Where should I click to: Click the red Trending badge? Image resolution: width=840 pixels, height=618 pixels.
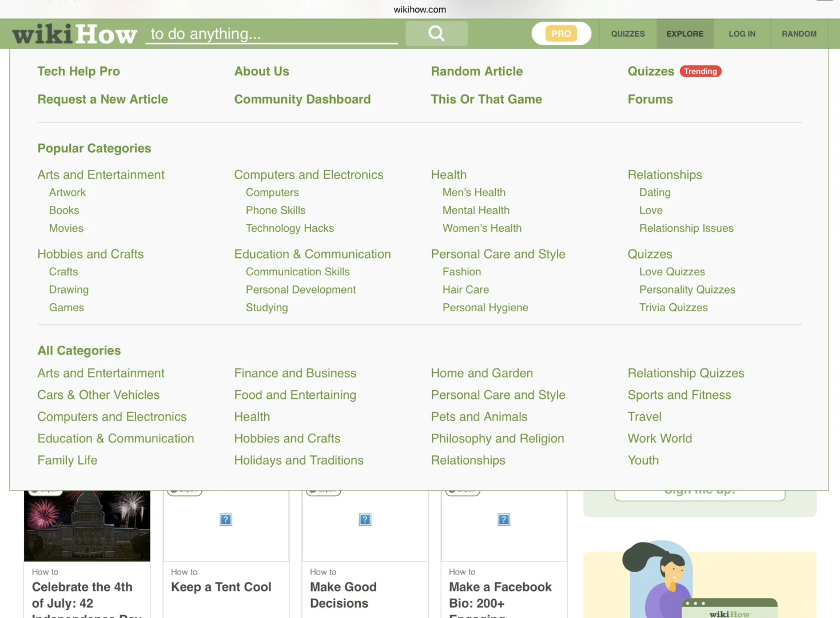click(x=700, y=72)
